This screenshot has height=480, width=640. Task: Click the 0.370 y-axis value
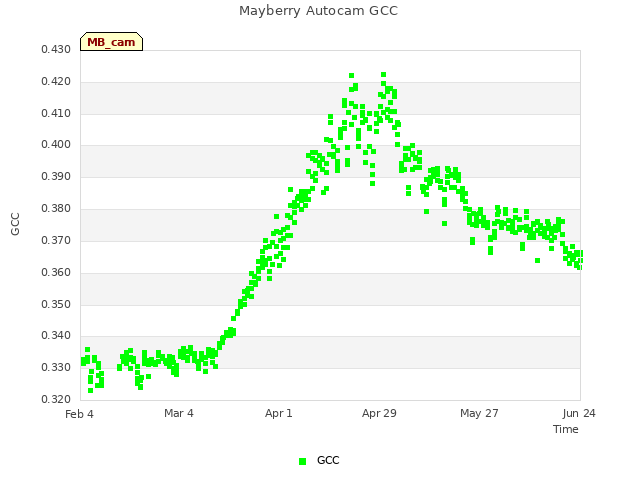56,240
